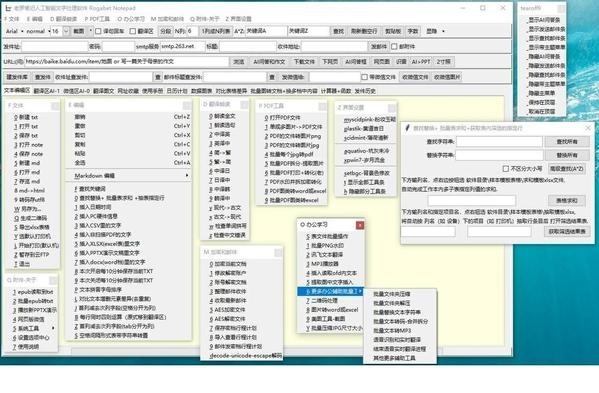Apply the scidmint-薄荷清新 theme
599x393 pixels.
click(x=366, y=137)
